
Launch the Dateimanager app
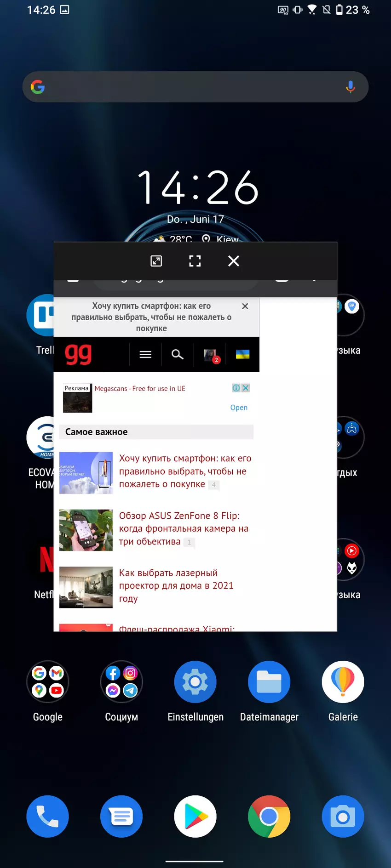point(269,682)
